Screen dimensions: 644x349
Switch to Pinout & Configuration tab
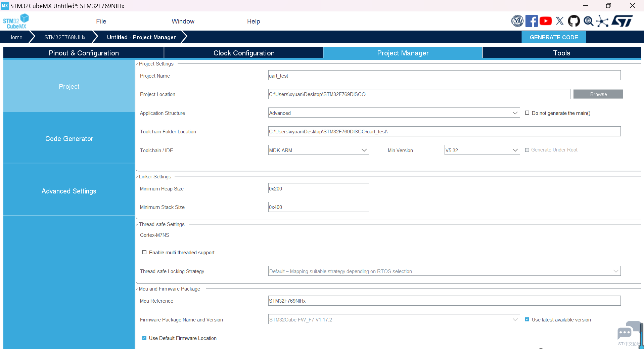tap(84, 53)
